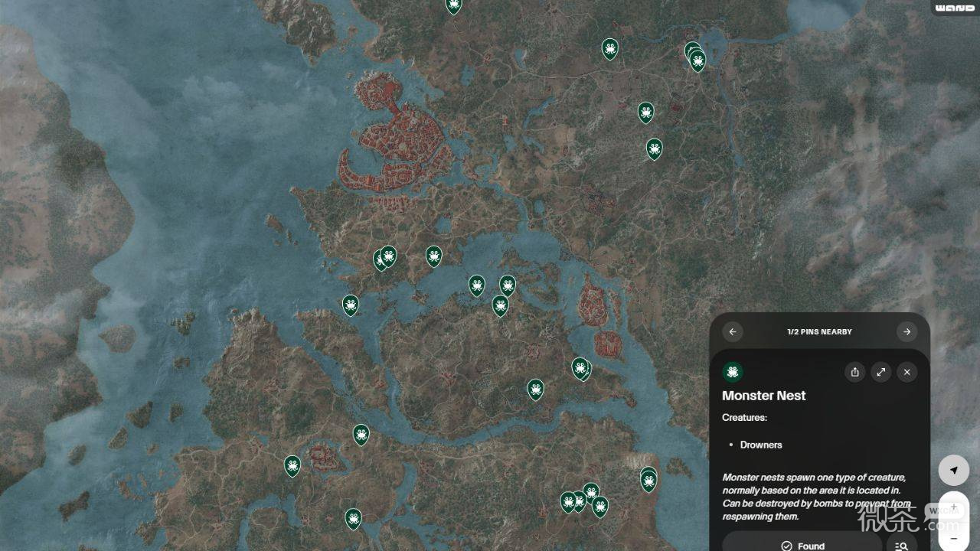The height and width of the screenshot is (551, 980).
Task: Open nest pin just southwest of the Oxenfurt island town
Action: click(x=580, y=368)
